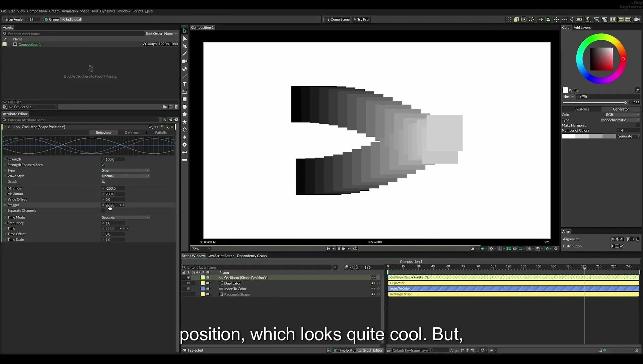Select the Pencil tool
The image size is (643, 364).
pyautogui.click(x=185, y=54)
